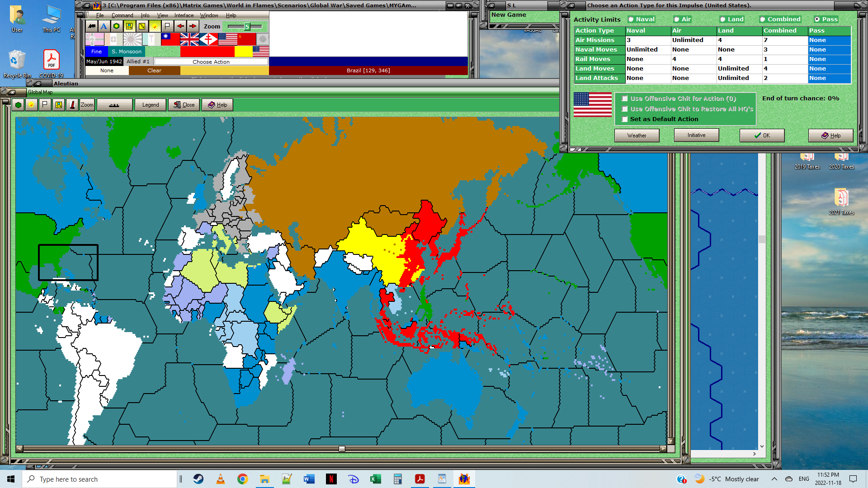This screenshot has height=488, width=868.
Task: Click the Global Map horizontal scrollbar thumb
Action: coord(342,449)
